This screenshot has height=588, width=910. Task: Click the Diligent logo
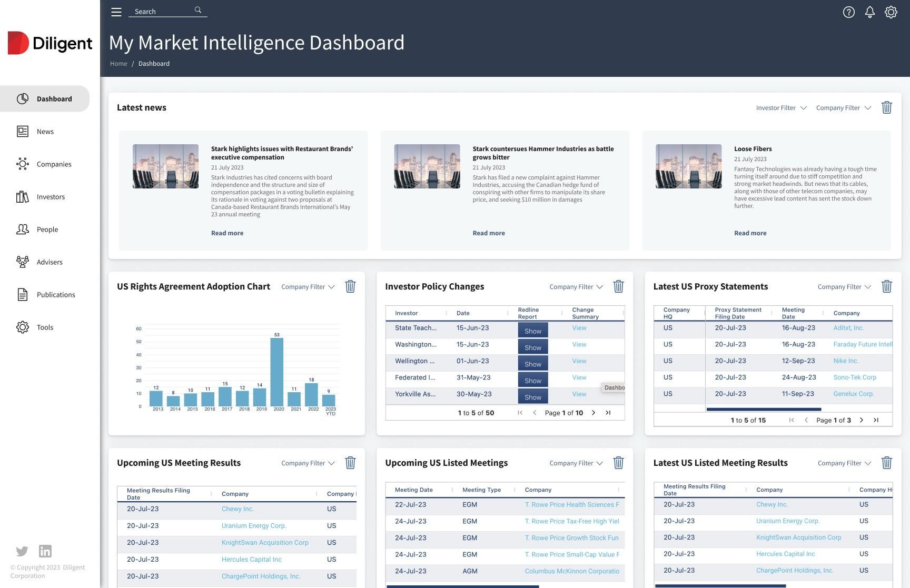tap(50, 43)
